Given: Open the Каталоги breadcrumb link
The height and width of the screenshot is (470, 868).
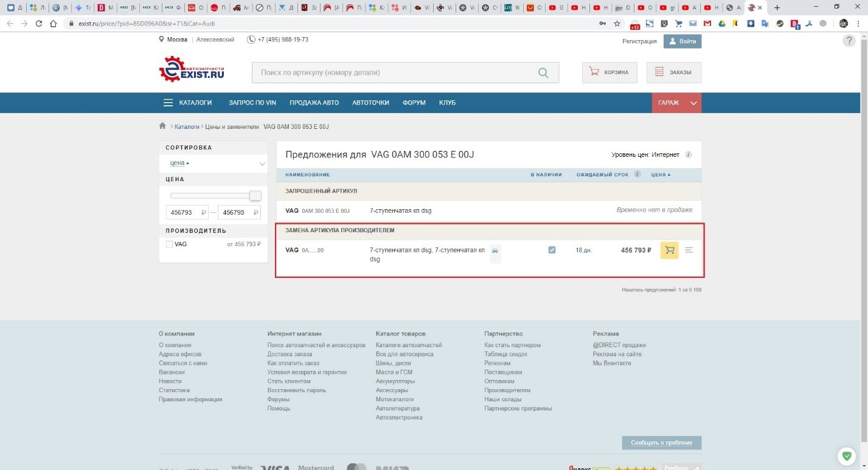Looking at the screenshot, I should click(x=187, y=126).
